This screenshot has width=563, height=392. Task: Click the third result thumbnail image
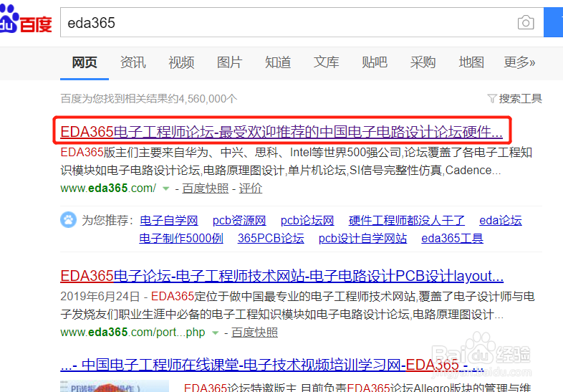coord(115,386)
